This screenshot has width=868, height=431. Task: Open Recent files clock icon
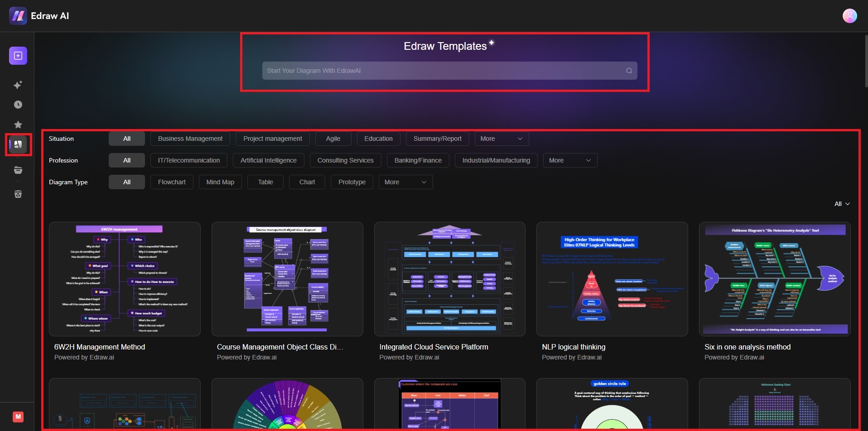tap(18, 105)
